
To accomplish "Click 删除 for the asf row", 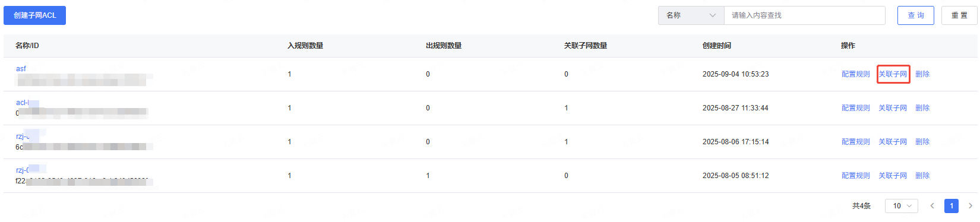I will point(922,74).
